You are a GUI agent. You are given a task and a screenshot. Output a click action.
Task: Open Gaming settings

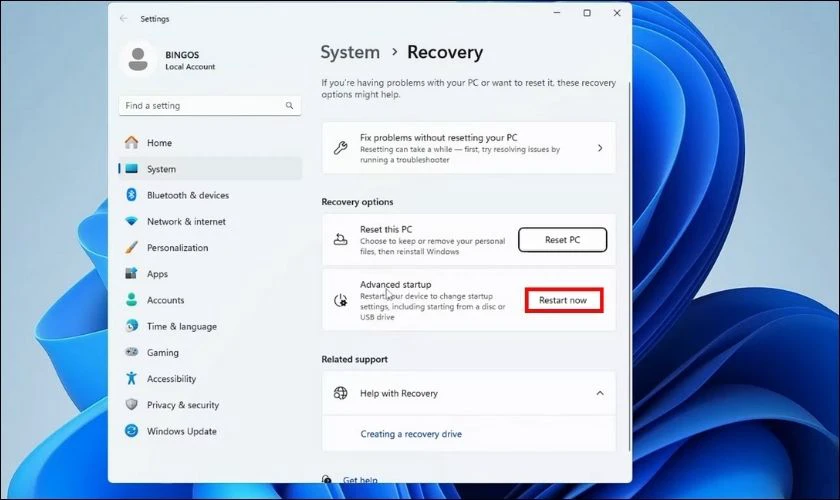210,353
